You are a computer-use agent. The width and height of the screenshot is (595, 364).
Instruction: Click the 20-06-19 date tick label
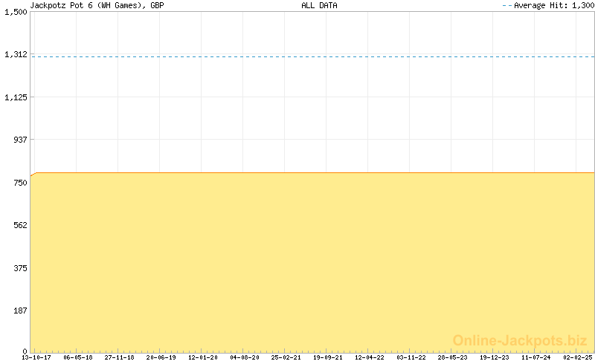pyautogui.click(x=161, y=357)
